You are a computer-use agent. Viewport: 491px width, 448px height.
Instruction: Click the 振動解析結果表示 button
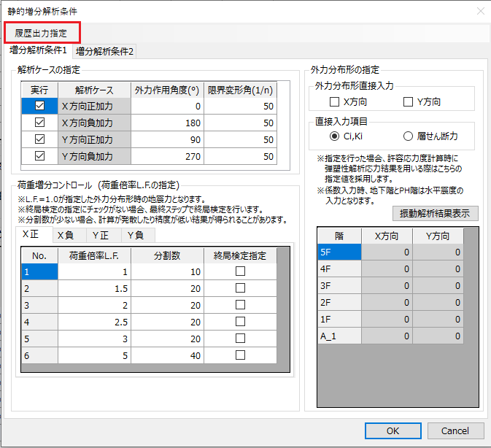(436, 214)
